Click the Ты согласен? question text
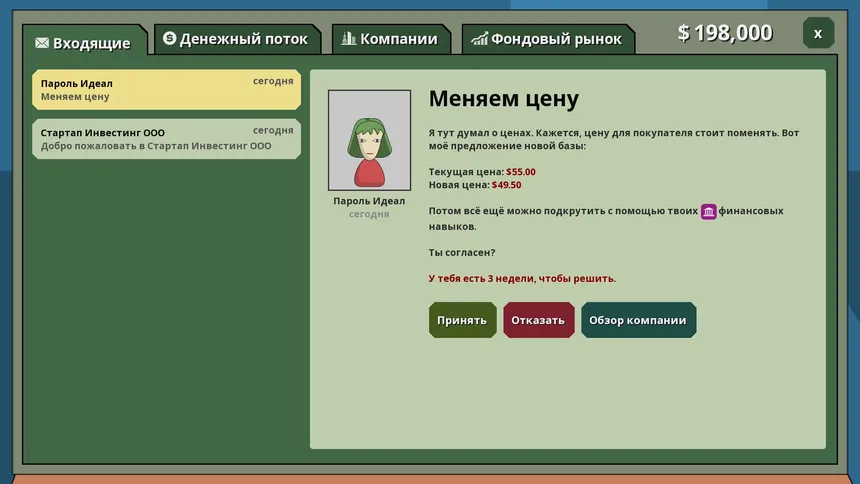The height and width of the screenshot is (484, 860). (462, 252)
